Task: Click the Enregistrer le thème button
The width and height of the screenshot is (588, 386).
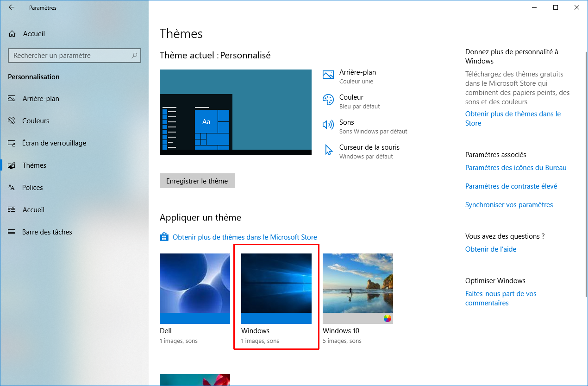Action: tap(197, 181)
